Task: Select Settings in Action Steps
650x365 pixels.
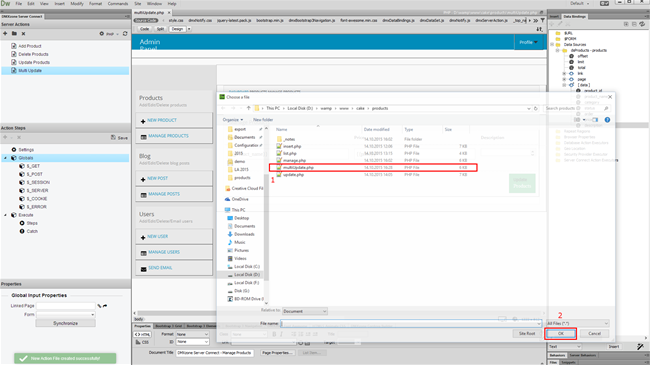Action: point(26,150)
